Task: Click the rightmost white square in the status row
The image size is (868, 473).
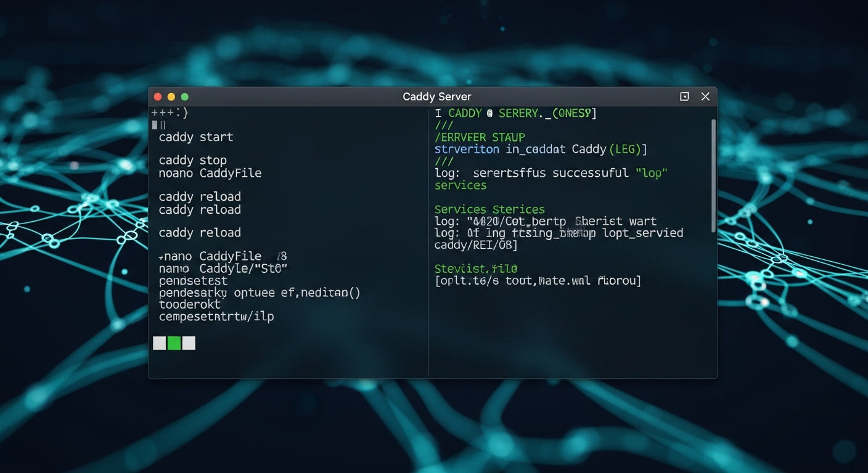Action: coord(189,343)
